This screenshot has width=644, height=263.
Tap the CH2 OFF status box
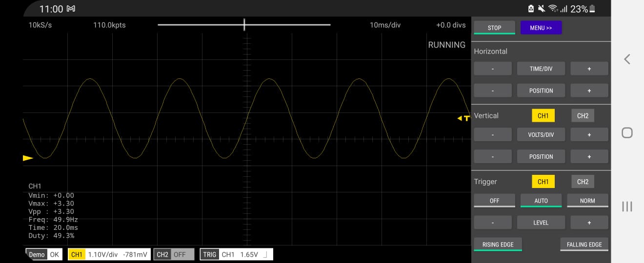click(x=174, y=254)
